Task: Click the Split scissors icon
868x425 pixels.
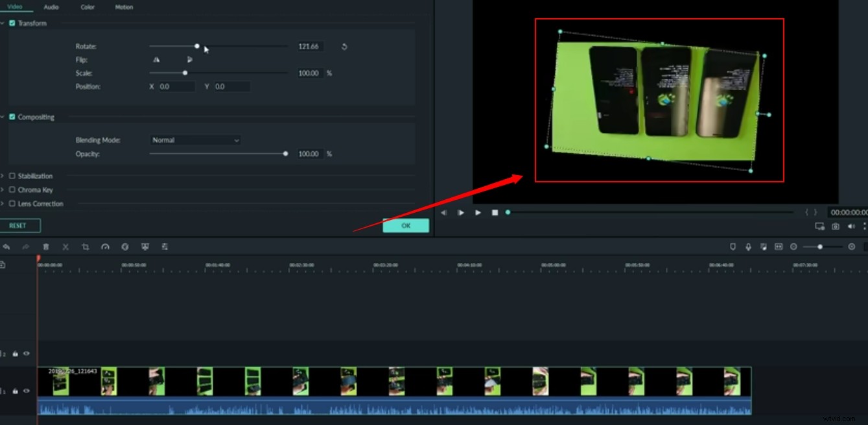Action: coord(65,247)
